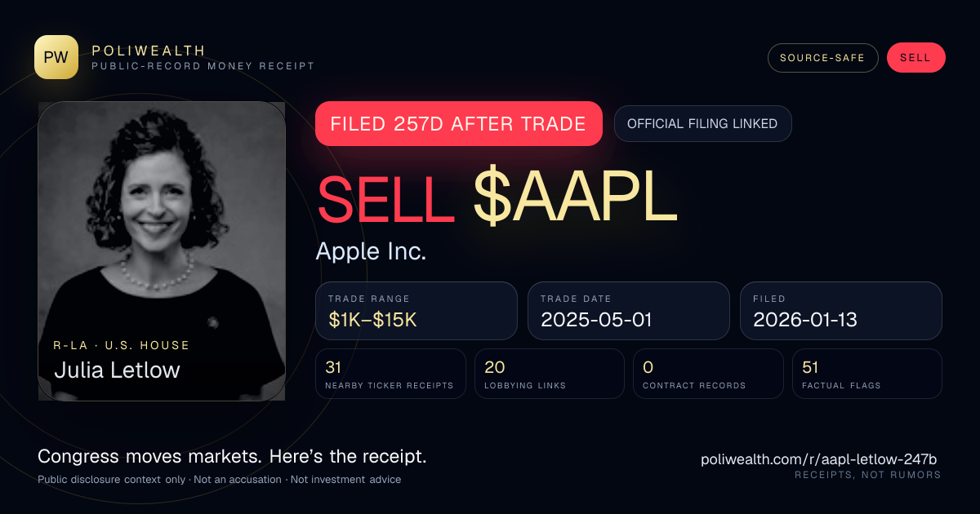The width and height of the screenshot is (980, 514).
Task: Click the gold PW logo icon
Action: pyautogui.click(x=56, y=57)
